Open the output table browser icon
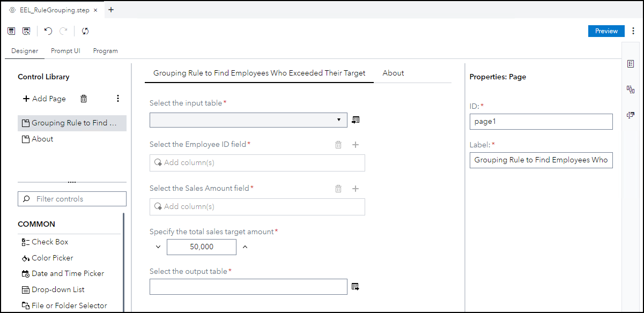 (356, 287)
